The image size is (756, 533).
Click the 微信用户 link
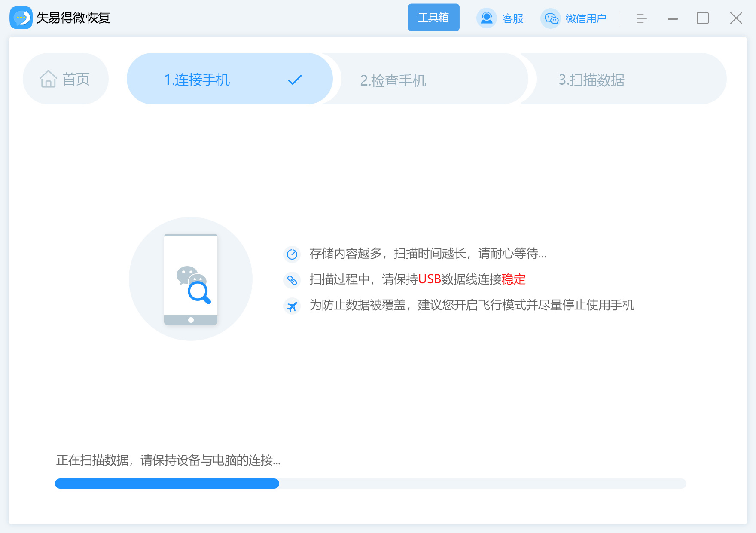pyautogui.click(x=586, y=18)
